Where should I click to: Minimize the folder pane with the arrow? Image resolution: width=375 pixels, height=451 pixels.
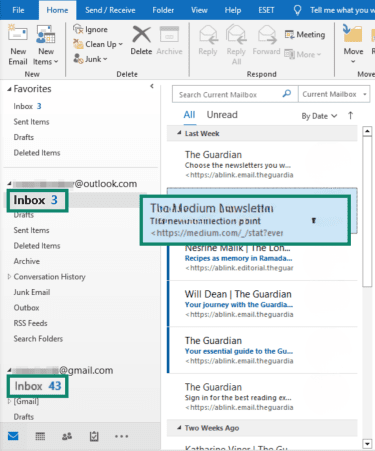tap(152, 86)
